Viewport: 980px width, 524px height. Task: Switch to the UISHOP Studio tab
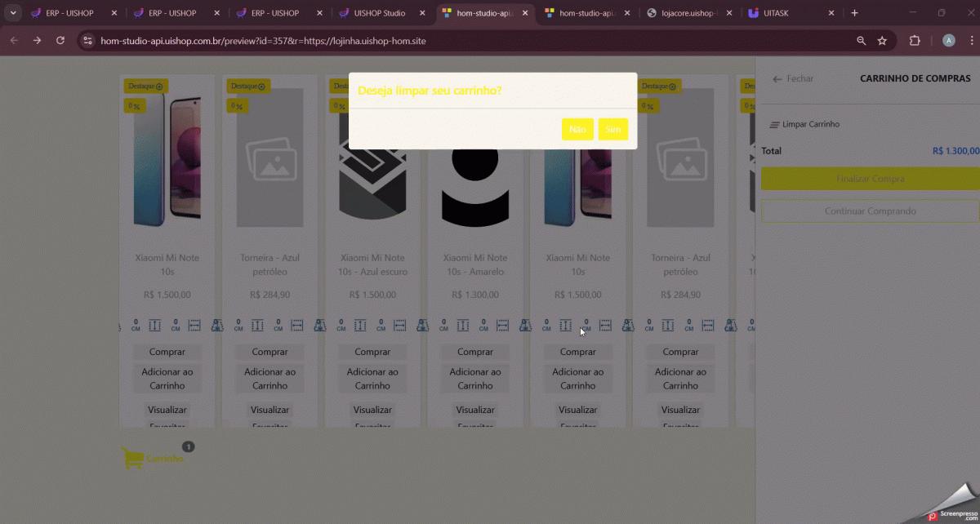(379, 13)
